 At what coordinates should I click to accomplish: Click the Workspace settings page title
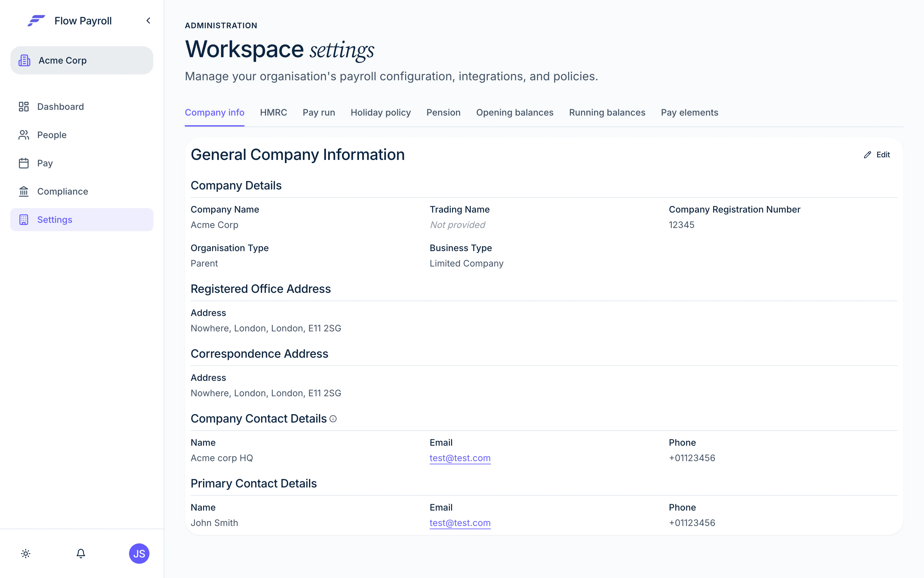point(279,50)
